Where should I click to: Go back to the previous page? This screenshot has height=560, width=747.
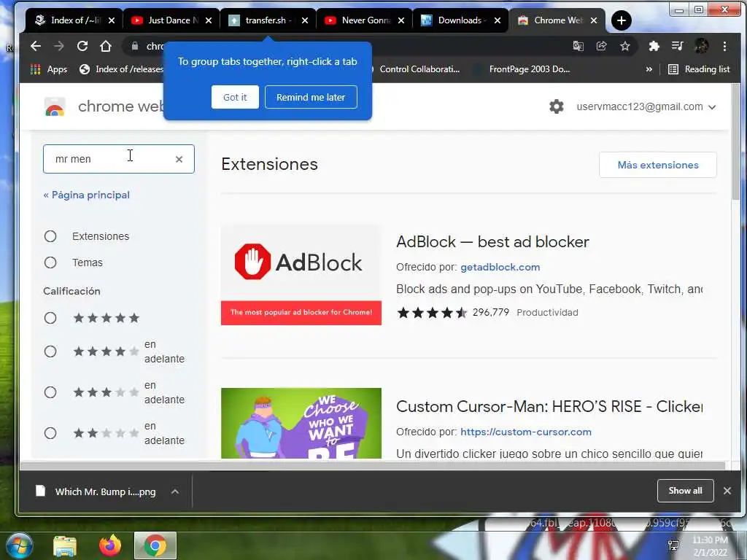click(36, 46)
